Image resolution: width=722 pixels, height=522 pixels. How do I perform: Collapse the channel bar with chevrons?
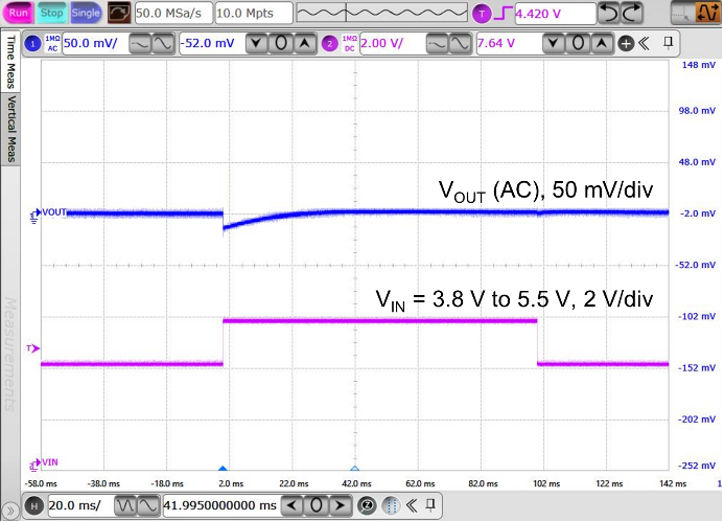pyautogui.click(x=645, y=43)
